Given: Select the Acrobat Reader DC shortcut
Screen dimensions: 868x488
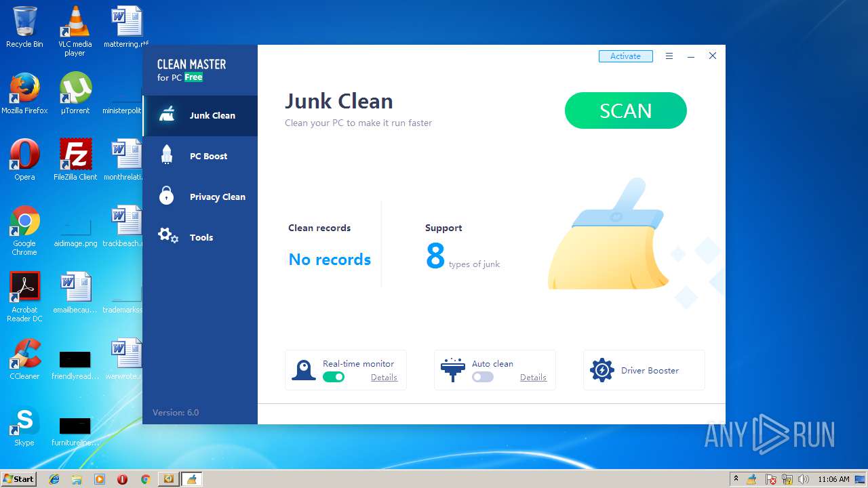Looking at the screenshot, I should coord(24,297).
